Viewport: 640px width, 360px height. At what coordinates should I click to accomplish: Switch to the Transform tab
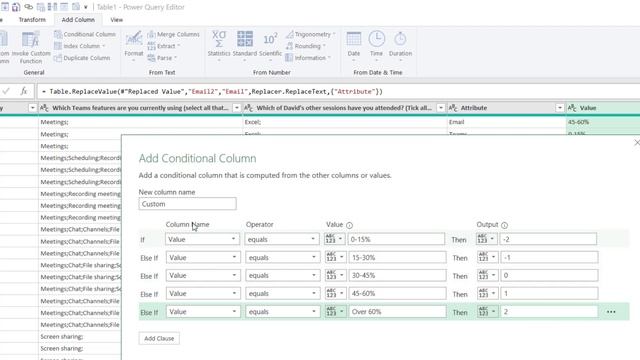tap(32, 20)
